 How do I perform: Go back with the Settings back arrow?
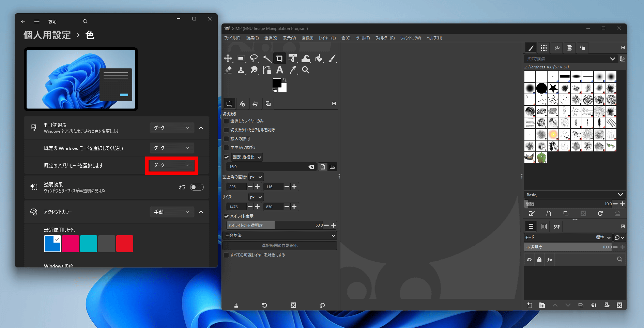coord(23,21)
